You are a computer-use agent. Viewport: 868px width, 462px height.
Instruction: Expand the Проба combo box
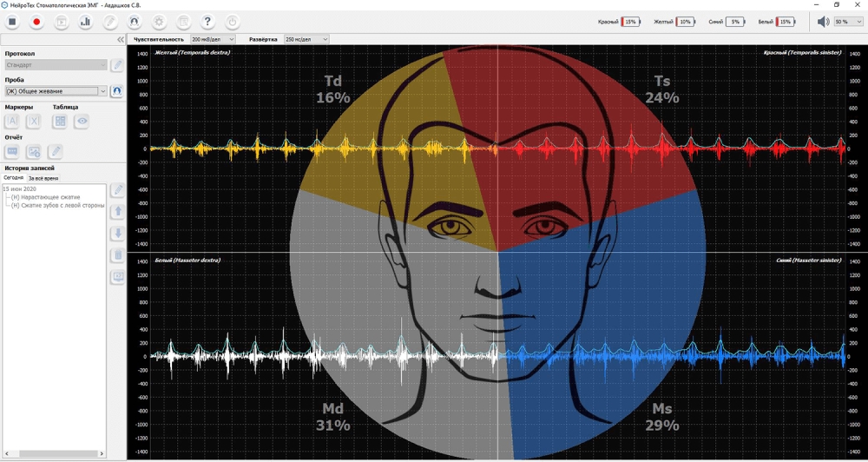pyautogui.click(x=102, y=91)
